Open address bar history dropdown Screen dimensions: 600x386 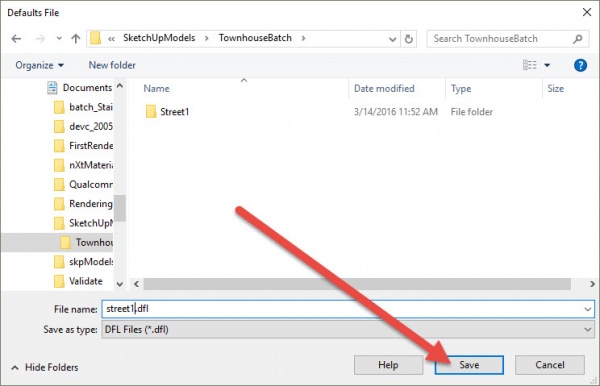[392, 39]
